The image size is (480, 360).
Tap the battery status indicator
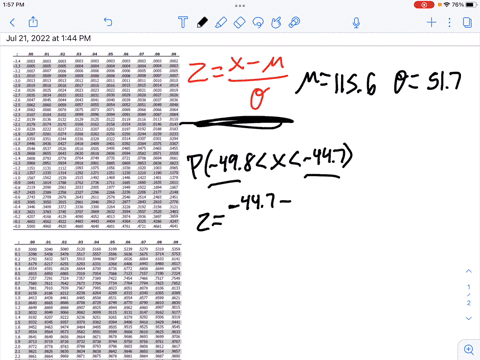[x=471, y=5]
